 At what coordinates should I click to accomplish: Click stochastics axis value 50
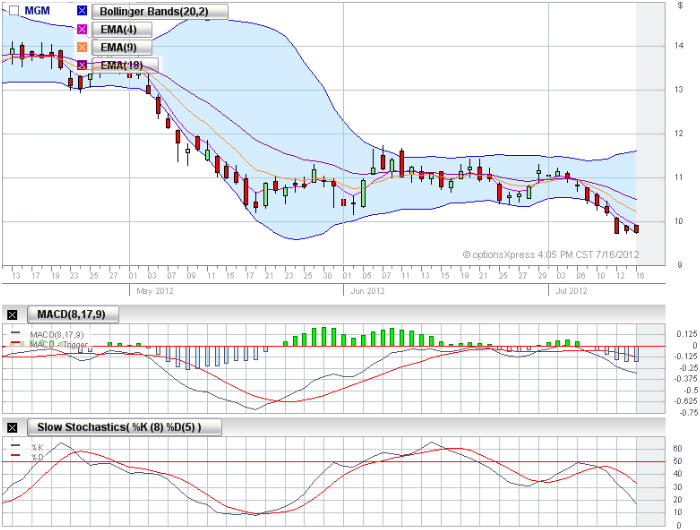point(678,461)
